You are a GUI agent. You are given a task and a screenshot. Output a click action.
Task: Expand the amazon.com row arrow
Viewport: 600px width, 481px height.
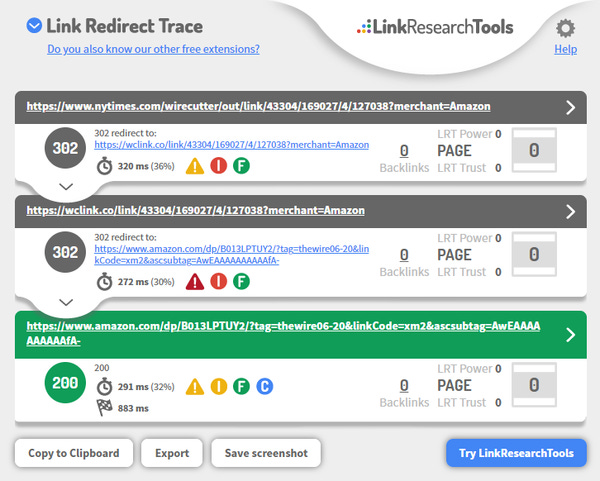tap(570, 335)
